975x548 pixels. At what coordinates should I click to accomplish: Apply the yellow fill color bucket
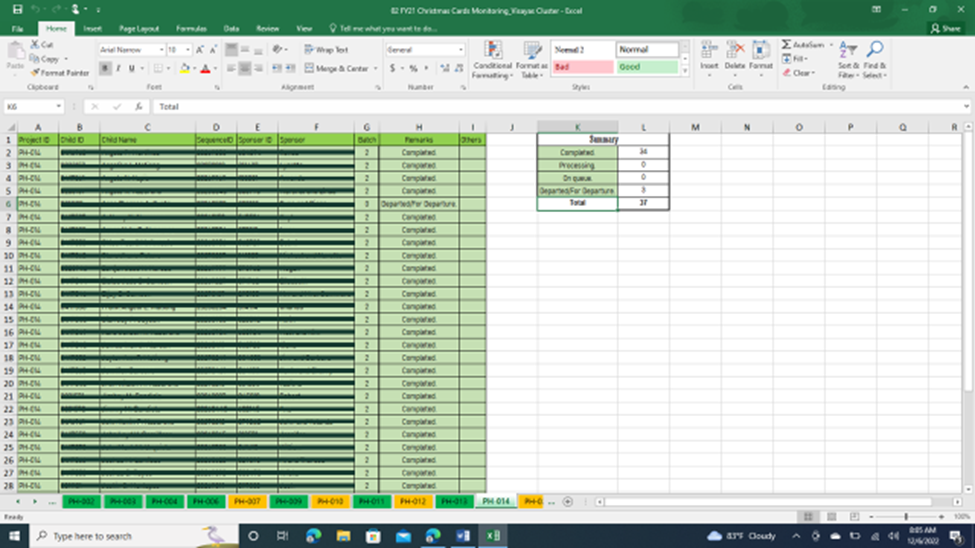click(x=184, y=68)
